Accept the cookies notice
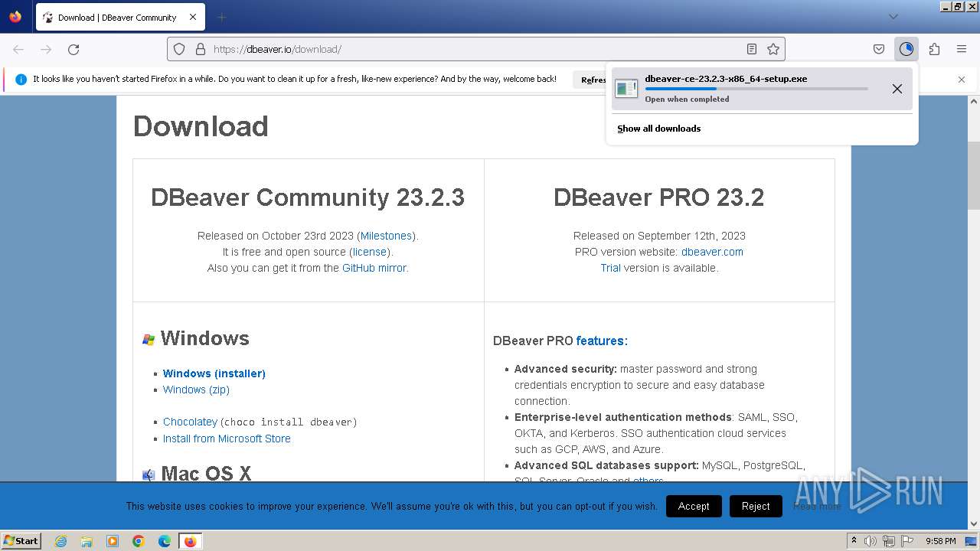 click(694, 506)
